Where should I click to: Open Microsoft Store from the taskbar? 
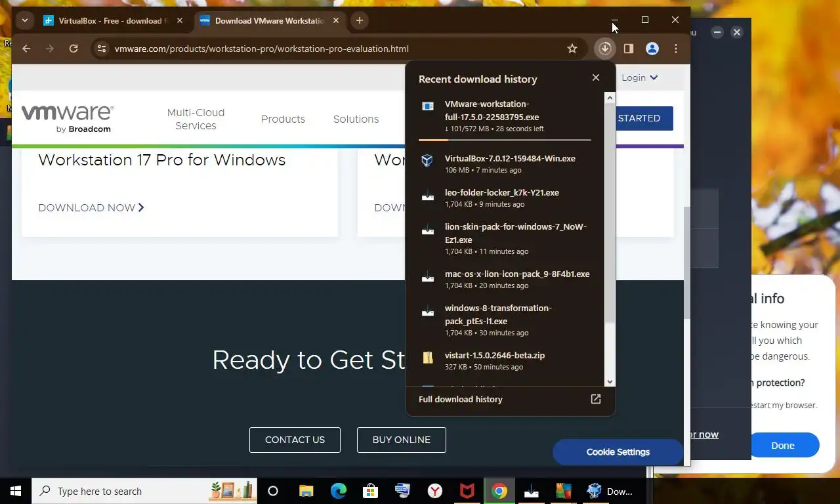pos(370,491)
